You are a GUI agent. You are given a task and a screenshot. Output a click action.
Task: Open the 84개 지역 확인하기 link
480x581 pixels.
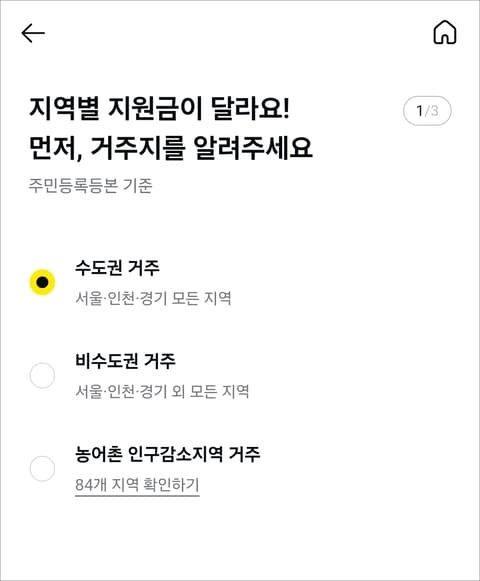pyautogui.click(x=137, y=485)
